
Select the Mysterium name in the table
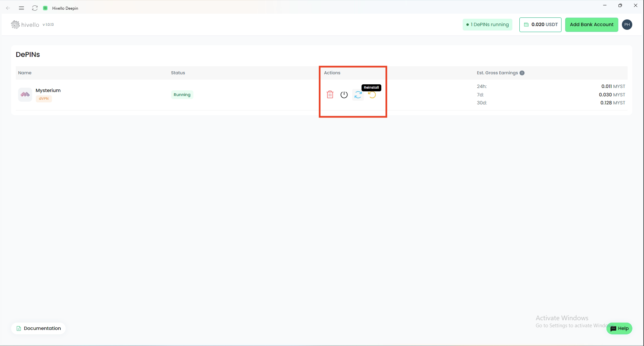pos(48,90)
